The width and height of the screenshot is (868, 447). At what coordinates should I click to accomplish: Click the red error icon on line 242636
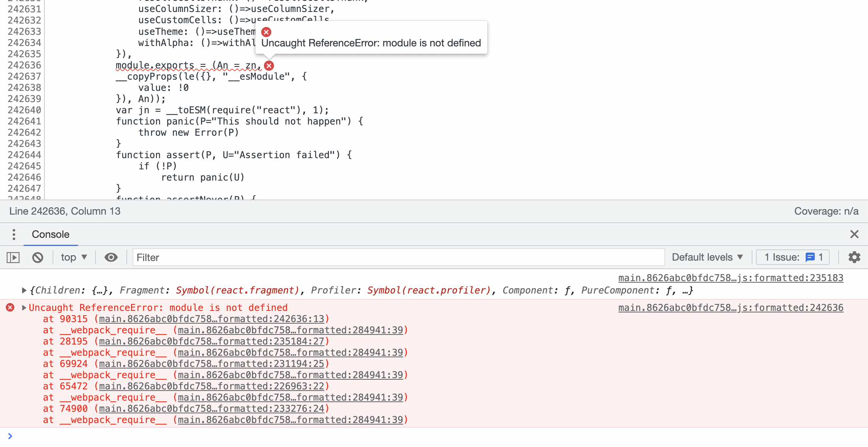coord(269,65)
